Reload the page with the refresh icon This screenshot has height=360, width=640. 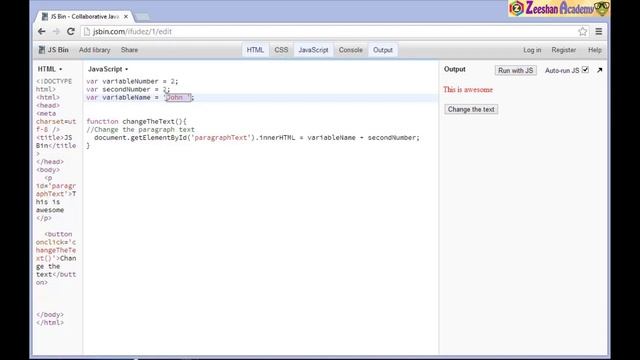point(71,31)
